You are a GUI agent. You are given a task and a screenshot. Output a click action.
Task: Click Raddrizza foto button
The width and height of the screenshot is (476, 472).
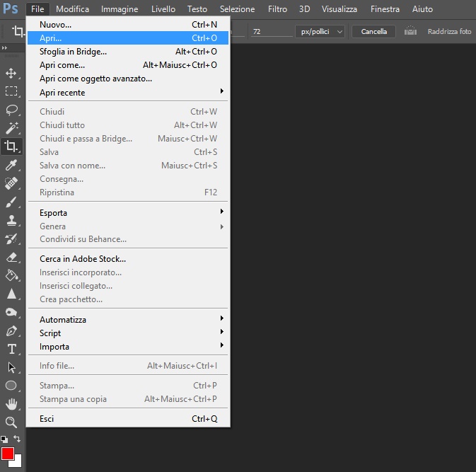click(x=449, y=32)
